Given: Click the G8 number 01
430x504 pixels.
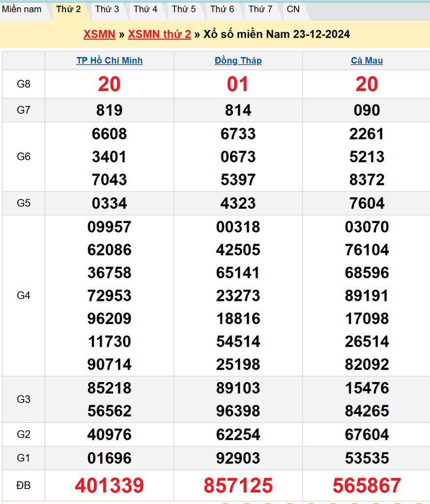Looking at the screenshot, I should coord(238,84).
